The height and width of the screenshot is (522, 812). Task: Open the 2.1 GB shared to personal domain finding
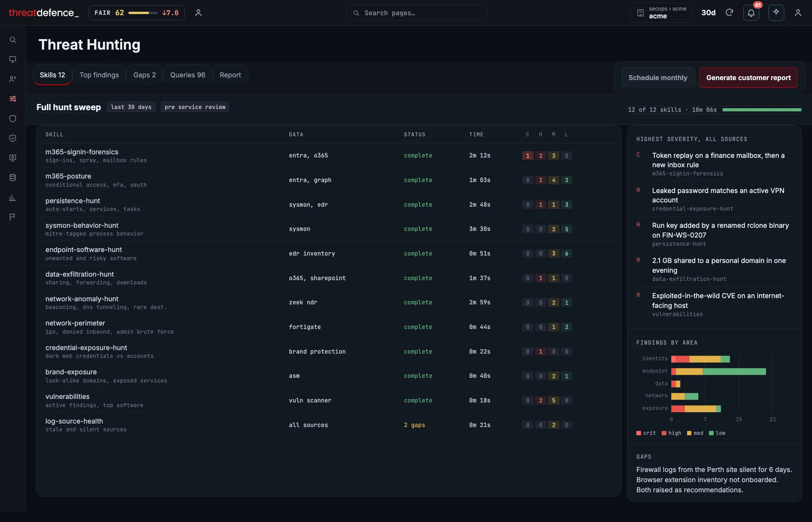pos(714,270)
